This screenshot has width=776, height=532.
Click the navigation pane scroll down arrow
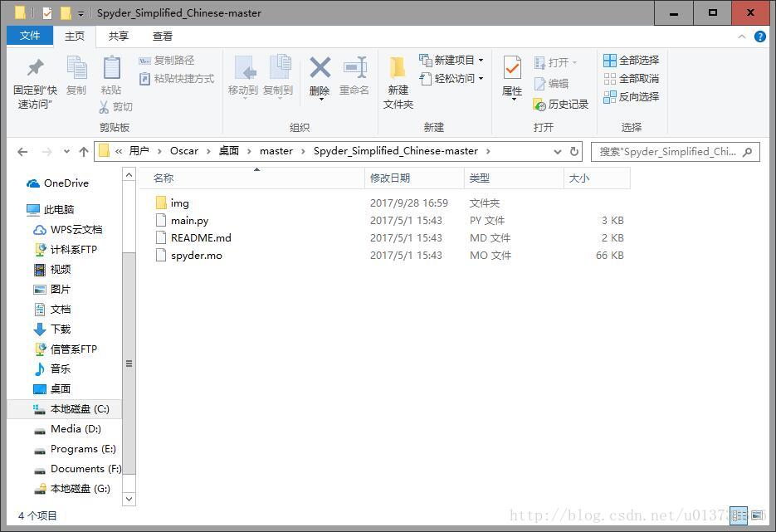point(129,499)
